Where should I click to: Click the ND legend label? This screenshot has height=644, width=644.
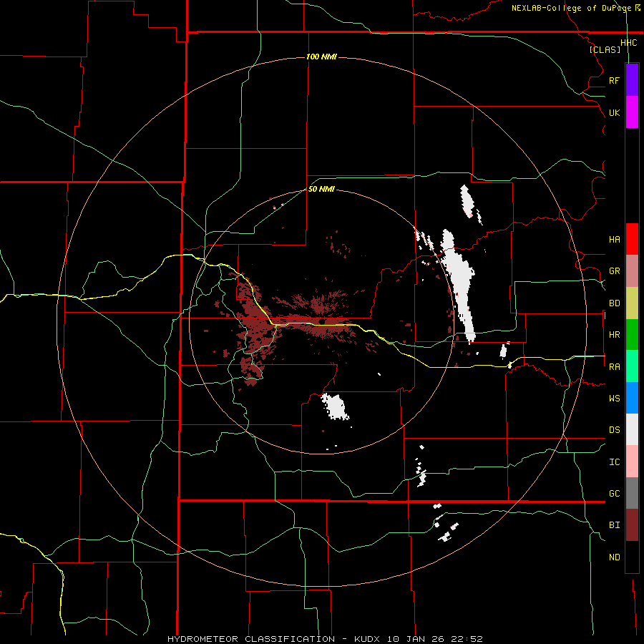click(614, 557)
